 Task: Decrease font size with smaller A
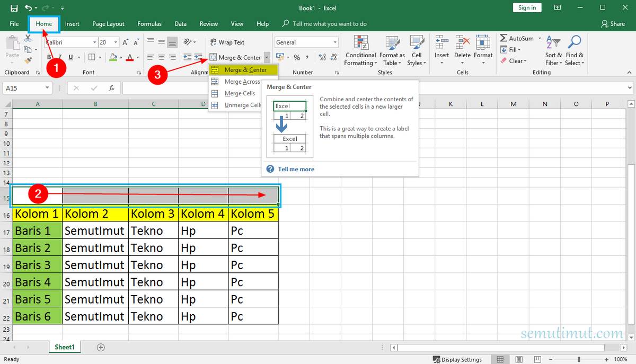coord(136,42)
